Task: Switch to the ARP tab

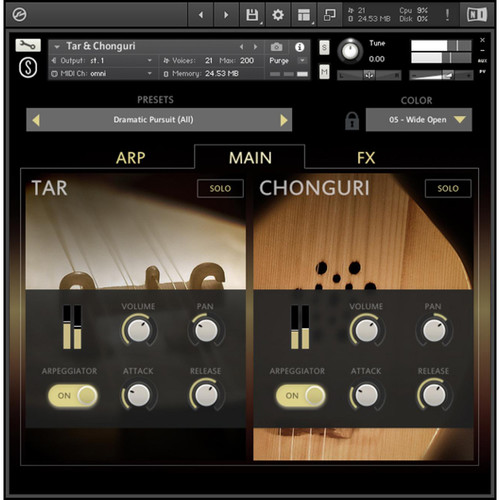Action: (130, 158)
